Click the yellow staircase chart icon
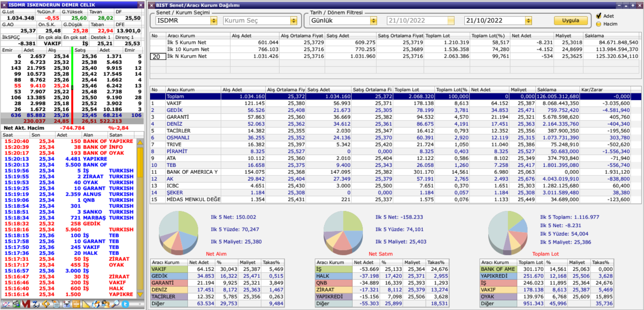The image size is (644, 310). point(86,304)
